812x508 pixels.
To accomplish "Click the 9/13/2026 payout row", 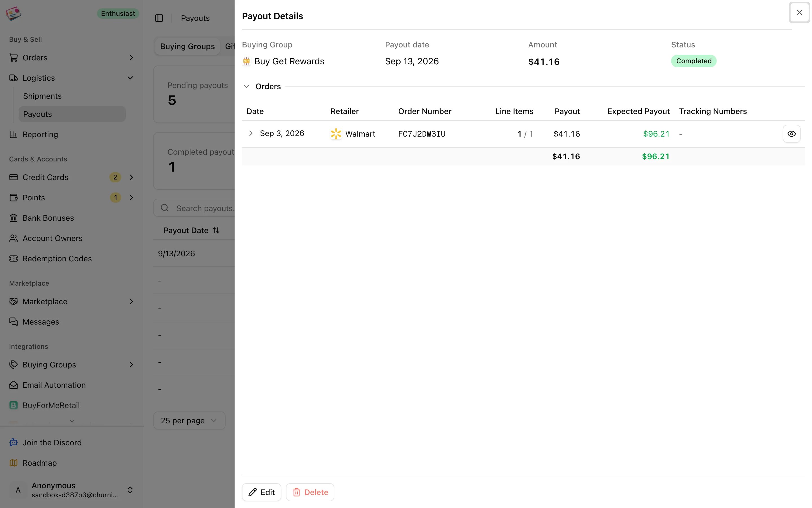I will pos(195,254).
